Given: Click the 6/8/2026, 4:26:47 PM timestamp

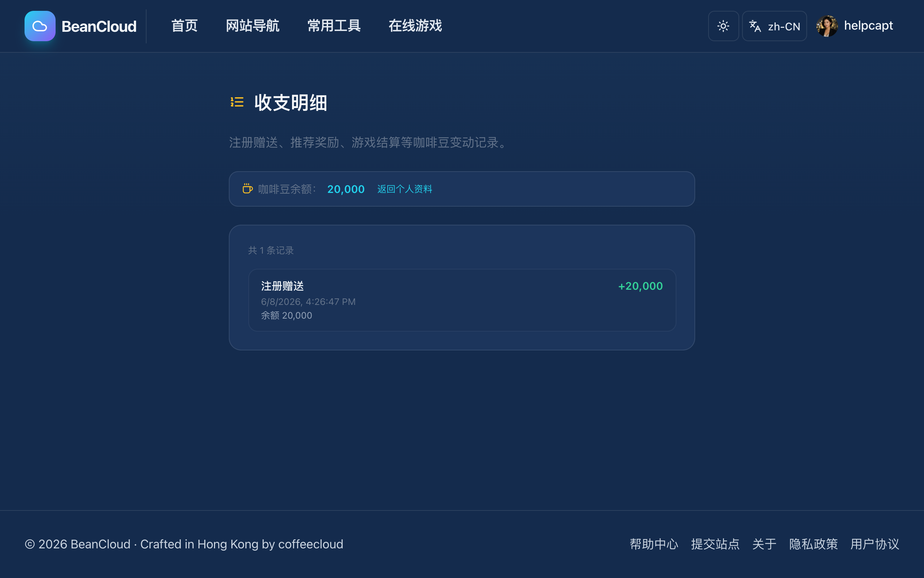Looking at the screenshot, I should pyautogui.click(x=308, y=302).
